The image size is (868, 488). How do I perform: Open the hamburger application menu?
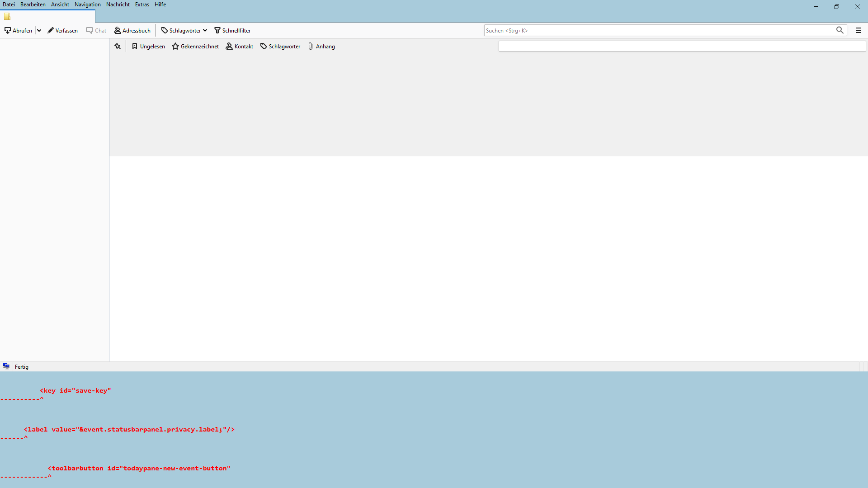coord(859,30)
